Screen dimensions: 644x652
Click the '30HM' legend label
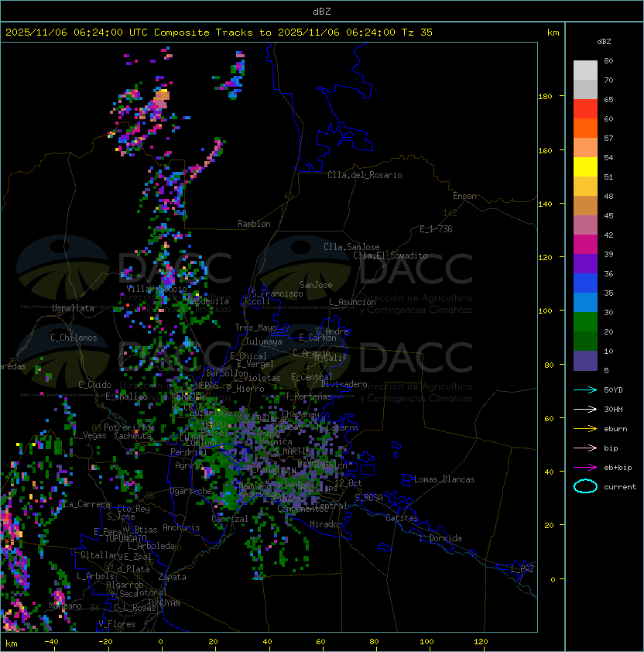613,410
